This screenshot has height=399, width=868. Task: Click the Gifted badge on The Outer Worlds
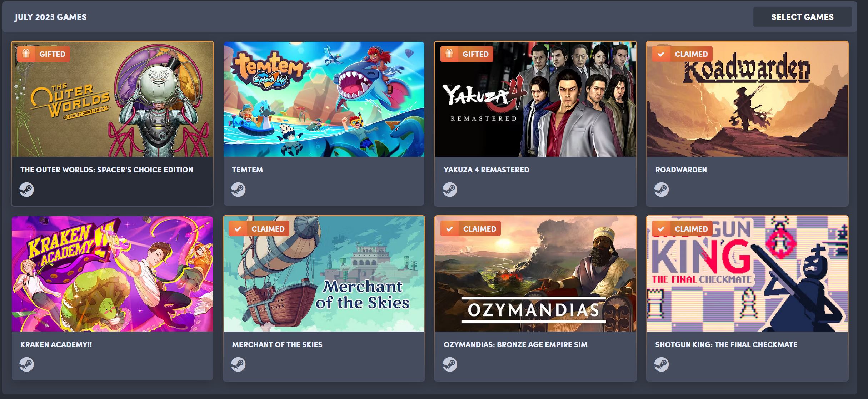pyautogui.click(x=44, y=54)
